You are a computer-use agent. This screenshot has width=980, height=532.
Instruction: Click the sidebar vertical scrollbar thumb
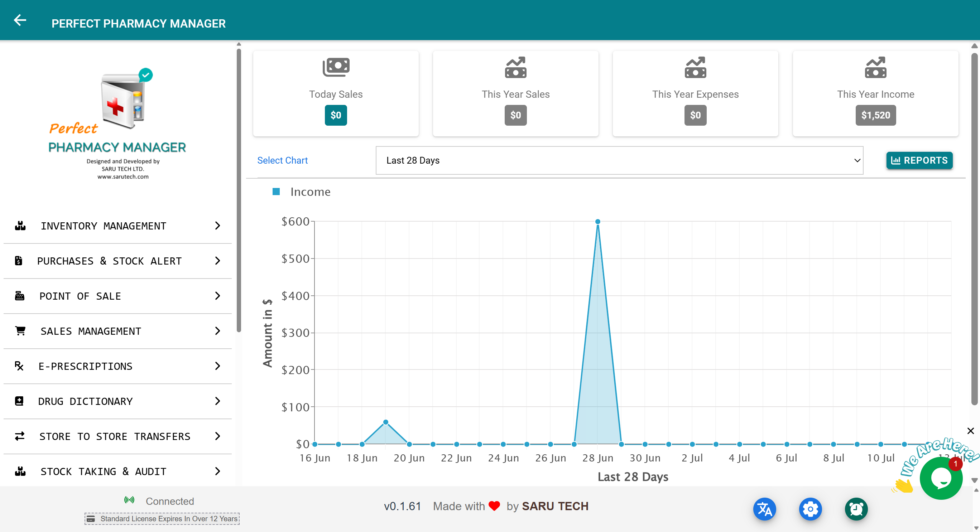239,190
